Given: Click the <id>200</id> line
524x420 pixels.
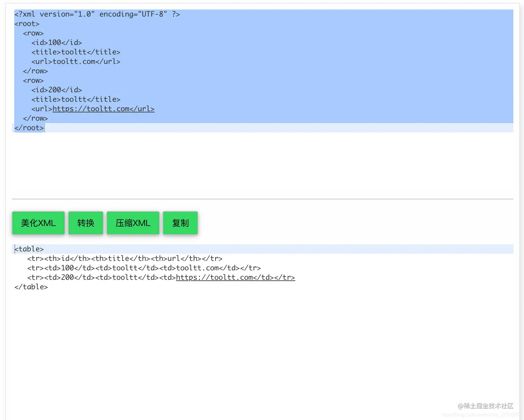Looking at the screenshot, I should (x=56, y=90).
